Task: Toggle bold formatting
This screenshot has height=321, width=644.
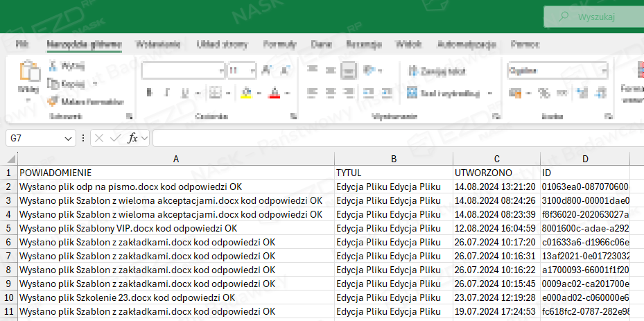Action: pyautogui.click(x=149, y=93)
